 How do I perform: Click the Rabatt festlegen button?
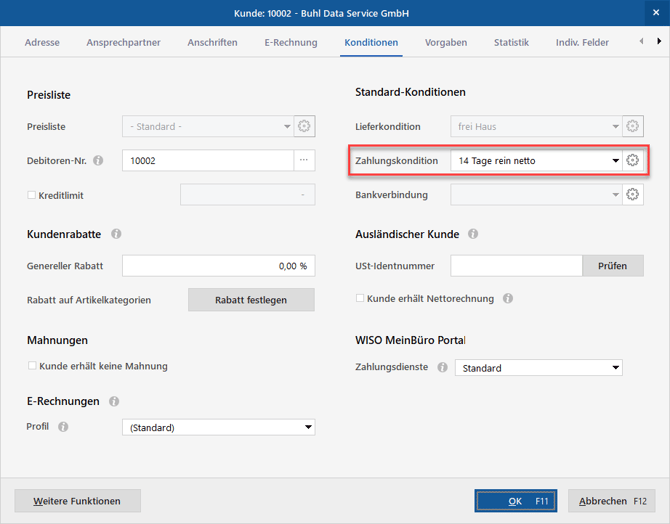[251, 300]
